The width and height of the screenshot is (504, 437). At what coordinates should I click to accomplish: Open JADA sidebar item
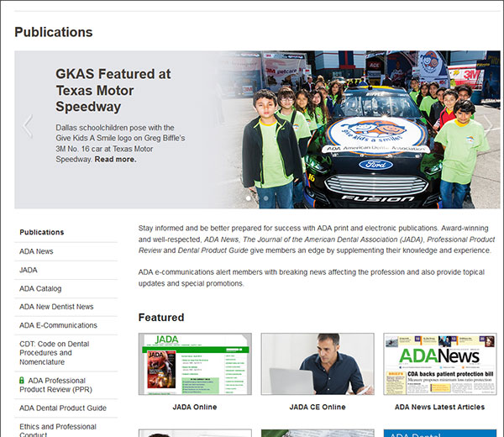coord(29,270)
